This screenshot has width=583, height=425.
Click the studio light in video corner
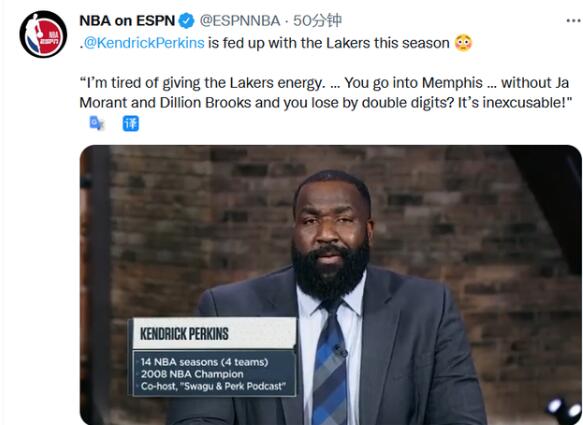[x=563, y=409]
